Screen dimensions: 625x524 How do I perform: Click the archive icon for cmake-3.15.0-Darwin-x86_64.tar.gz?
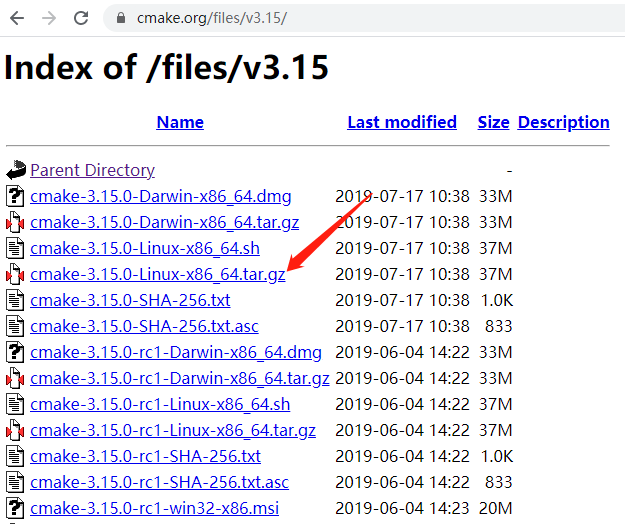point(15,222)
